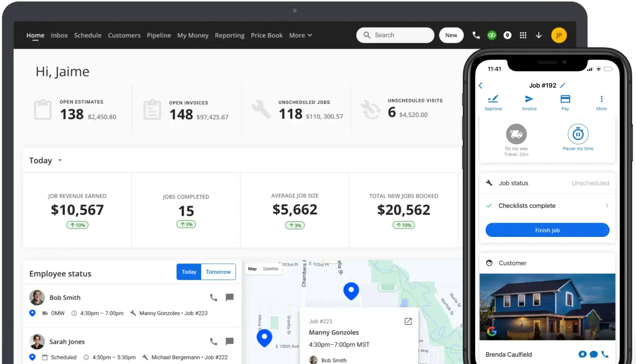Image resolution: width=636 pixels, height=364 pixels.
Task: Click the New button in the top bar
Action: 451,35
